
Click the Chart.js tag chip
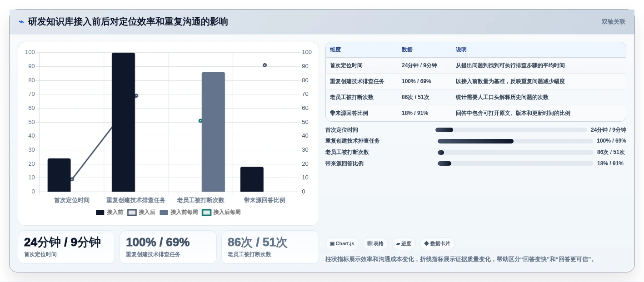point(342,243)
